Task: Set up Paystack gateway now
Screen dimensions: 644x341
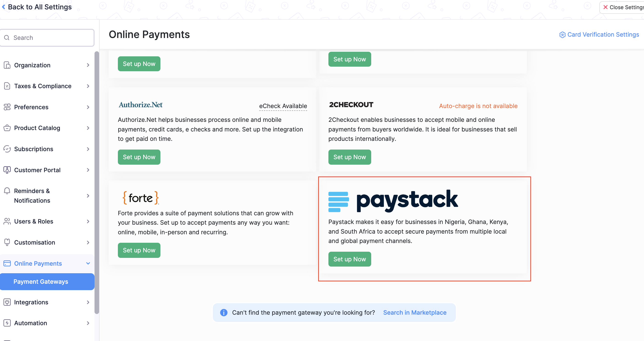Action: 349,259
